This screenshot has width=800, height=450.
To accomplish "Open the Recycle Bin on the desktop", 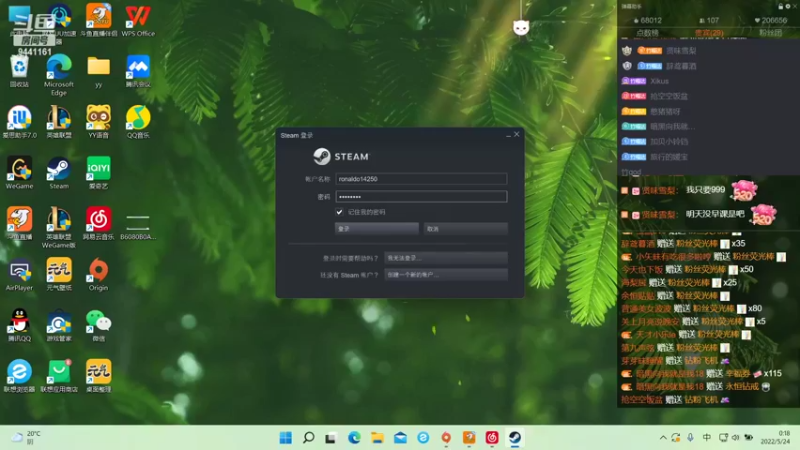I will point(19,71).
